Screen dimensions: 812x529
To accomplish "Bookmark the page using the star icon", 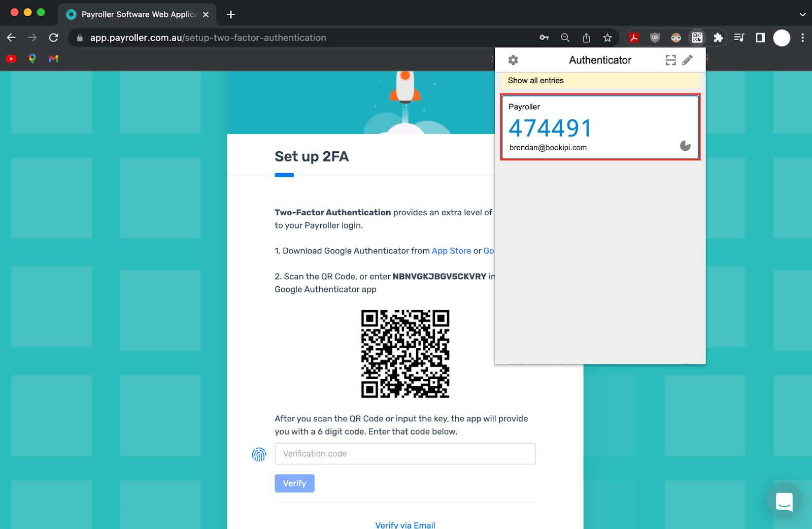I will (607, 38).
